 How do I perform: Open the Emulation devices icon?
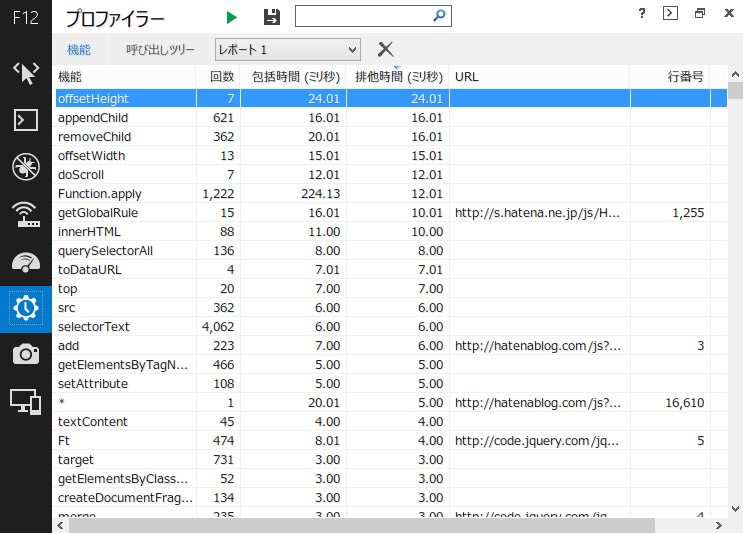point(26,402)
